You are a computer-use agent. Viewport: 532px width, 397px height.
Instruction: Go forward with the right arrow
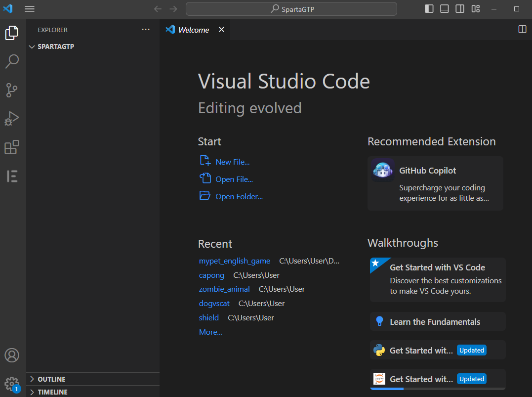pyautogui.click(x=173, y=9)
